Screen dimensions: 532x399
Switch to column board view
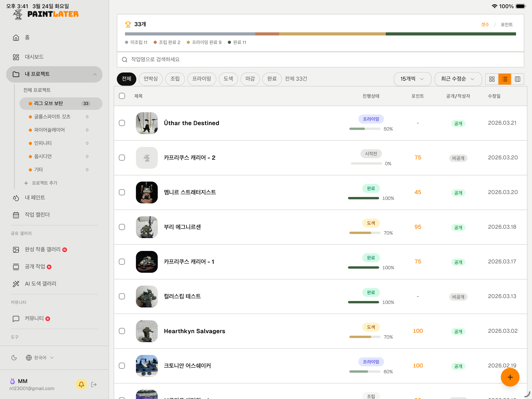pos(518,79)
